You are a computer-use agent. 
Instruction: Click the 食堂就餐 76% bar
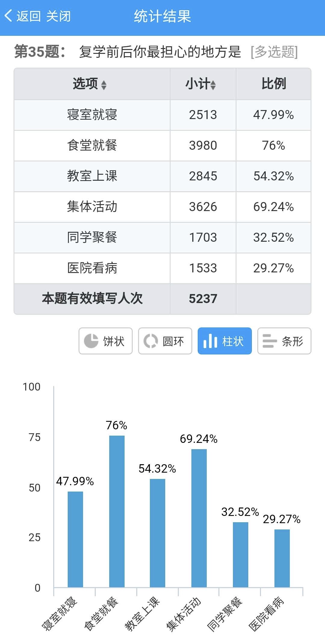tap(117, 511)
